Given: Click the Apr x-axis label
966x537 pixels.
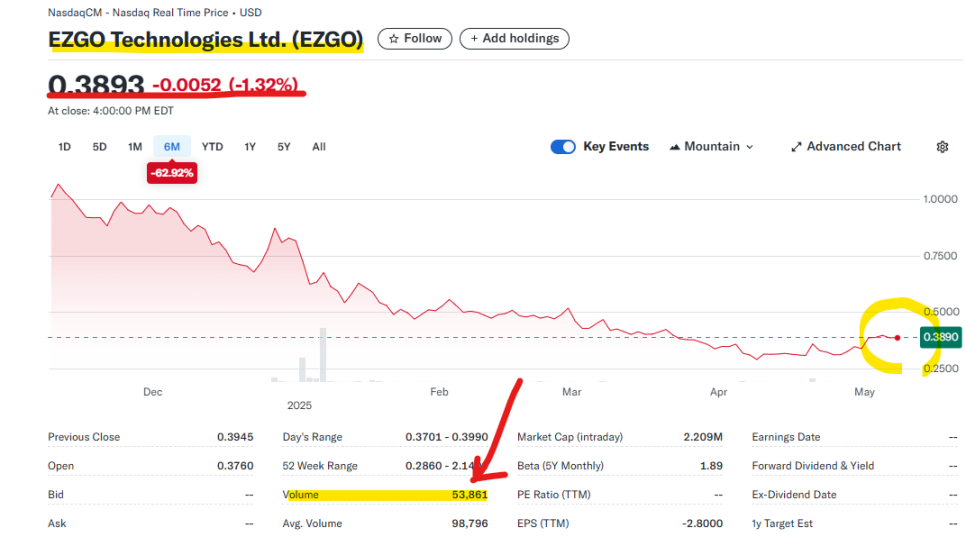Looking at the screenshot, I should click(718, 392).
